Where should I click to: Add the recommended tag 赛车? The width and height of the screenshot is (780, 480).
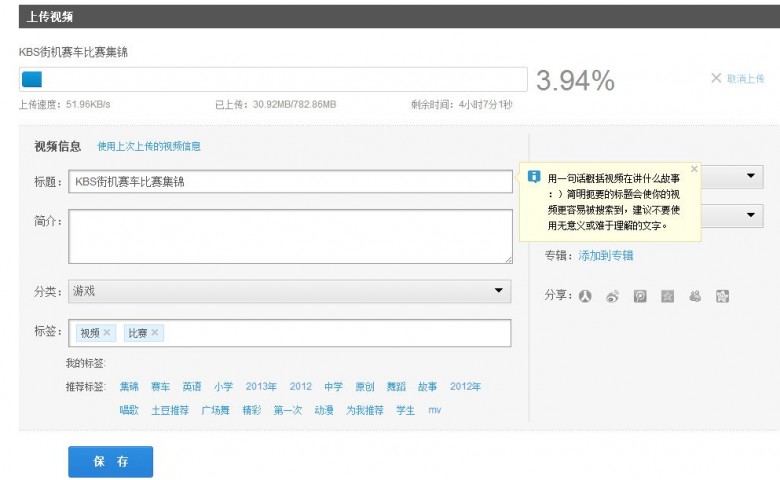coord(160,387)
